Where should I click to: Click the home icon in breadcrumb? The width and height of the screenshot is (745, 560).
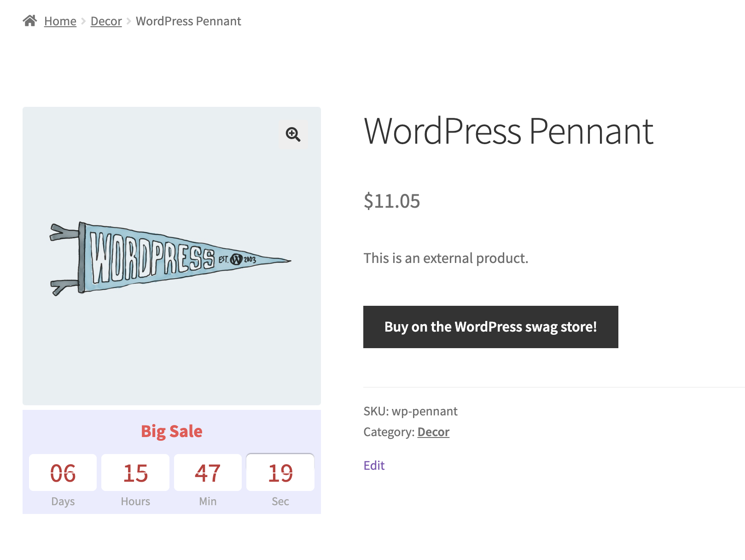click(x=30, y=21)
